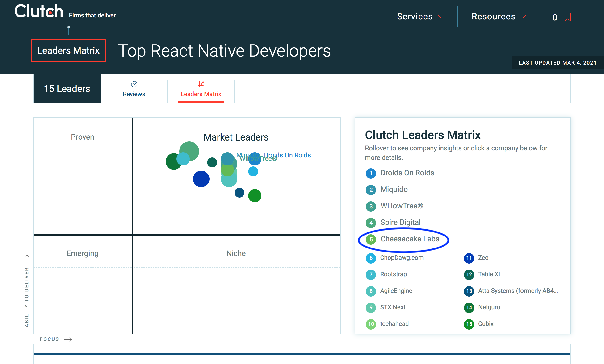Click number 12 badge for Table XI
Screen dimensions: 604x364
pos(469,275)
